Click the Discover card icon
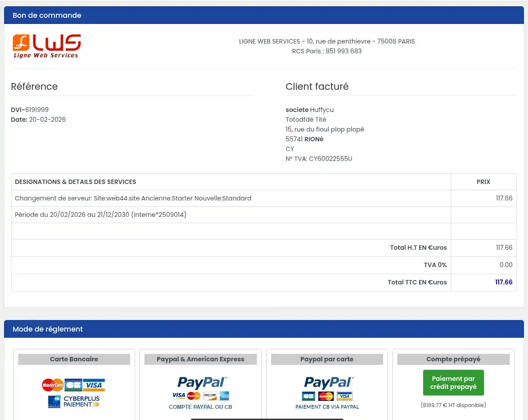 [x=210, y=396]
